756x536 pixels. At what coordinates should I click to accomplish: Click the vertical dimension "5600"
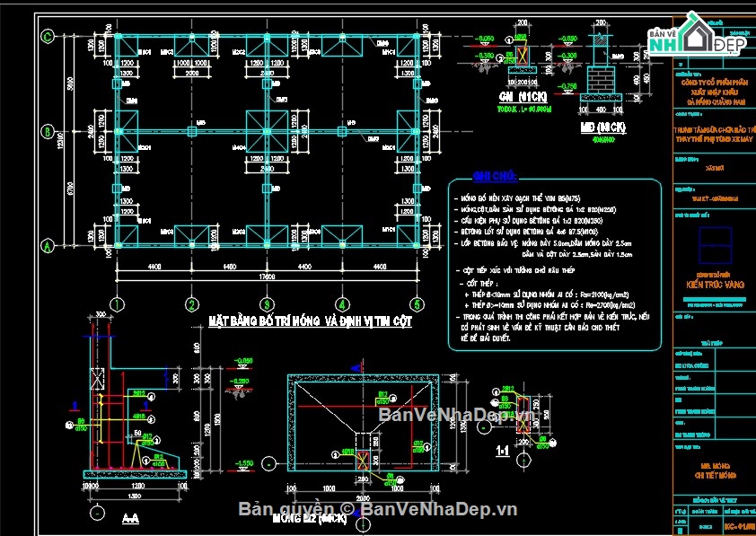coord(70,83)
